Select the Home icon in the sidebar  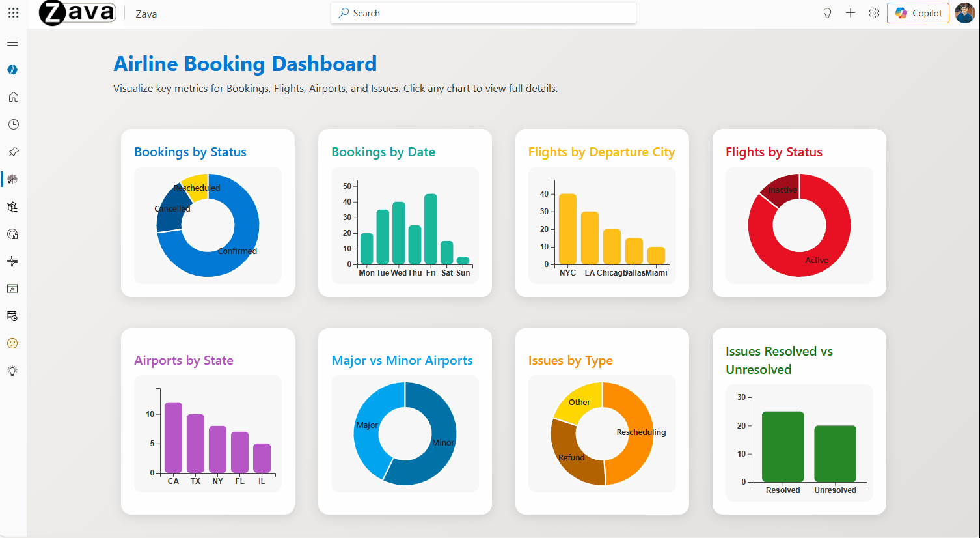[12, 96]
